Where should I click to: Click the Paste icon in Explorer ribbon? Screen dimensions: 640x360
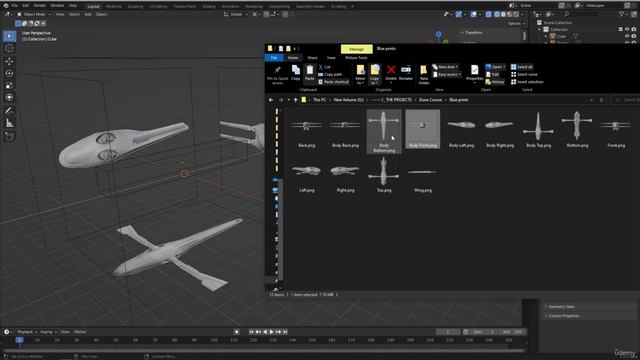310,70
